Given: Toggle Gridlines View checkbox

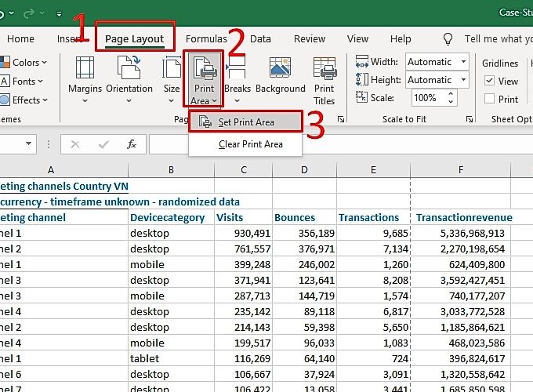Looking at the screenshot, I should (x=489, y=81).
